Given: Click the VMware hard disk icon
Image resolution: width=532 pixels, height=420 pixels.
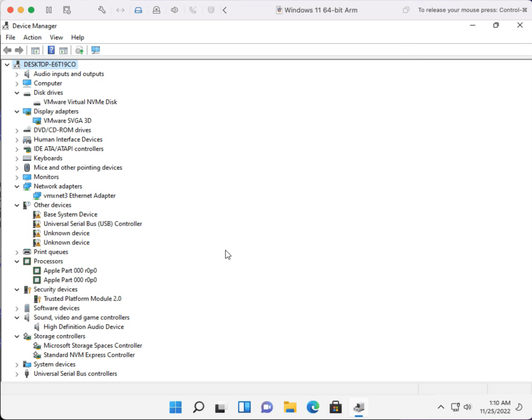Looking at the screenshot, I should coord(138,10).
